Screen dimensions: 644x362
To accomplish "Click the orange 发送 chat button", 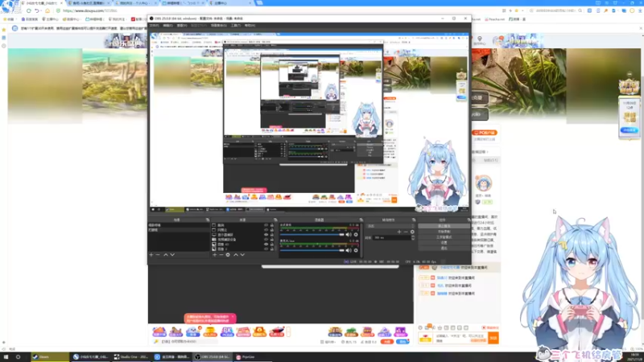I will point(493,338).
